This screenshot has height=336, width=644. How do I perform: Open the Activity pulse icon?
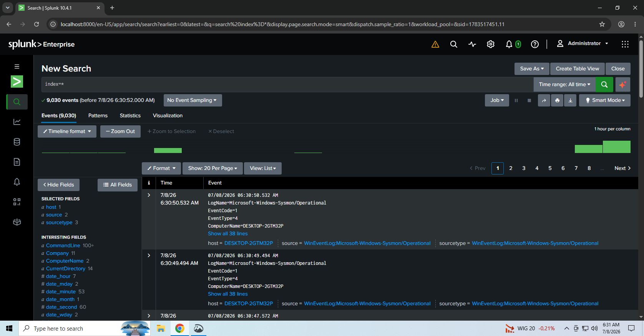(x=472, y=44)
